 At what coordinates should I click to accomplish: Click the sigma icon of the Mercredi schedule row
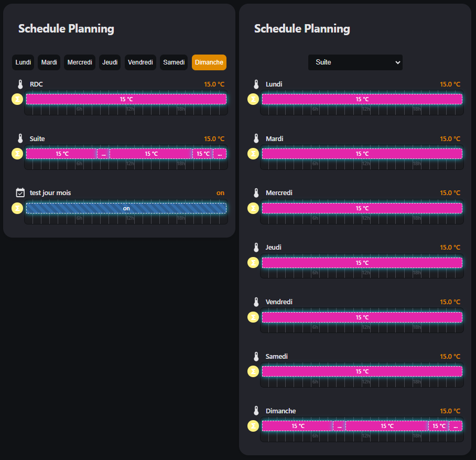click(x=253, y=208)
